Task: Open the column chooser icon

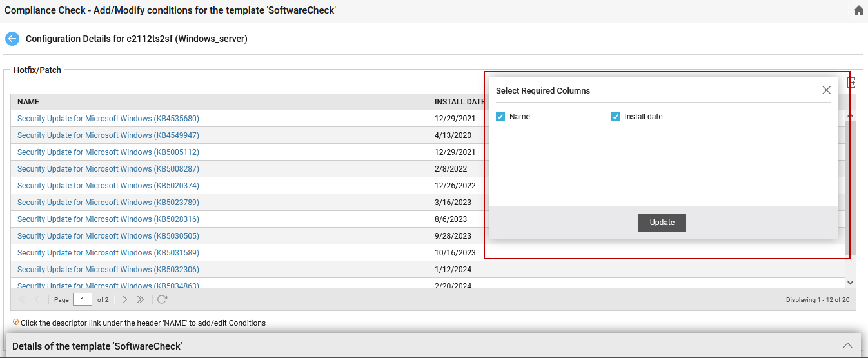Action: tap(851, 83)
